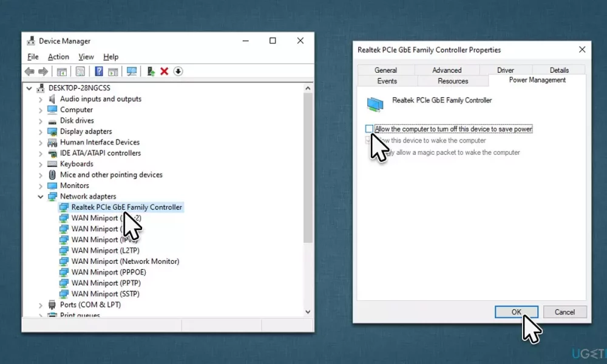
Task: Select WAN Miniport (L2TP)
Action: click(105, 251)
